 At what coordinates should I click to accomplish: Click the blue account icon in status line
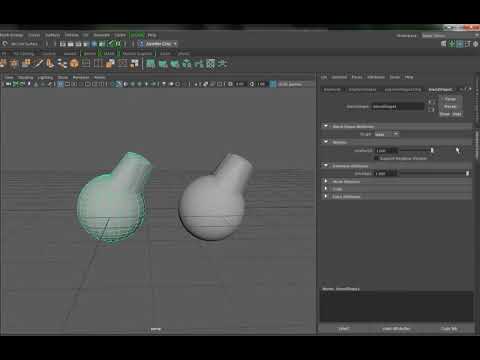pyautogui.click(x=141, y=44)
